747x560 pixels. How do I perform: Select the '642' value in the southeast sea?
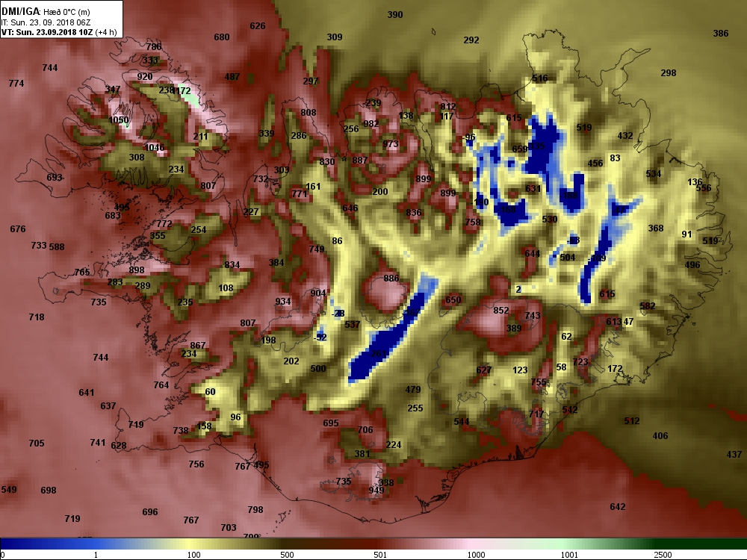pyautogui.click(x=618, y=507)
